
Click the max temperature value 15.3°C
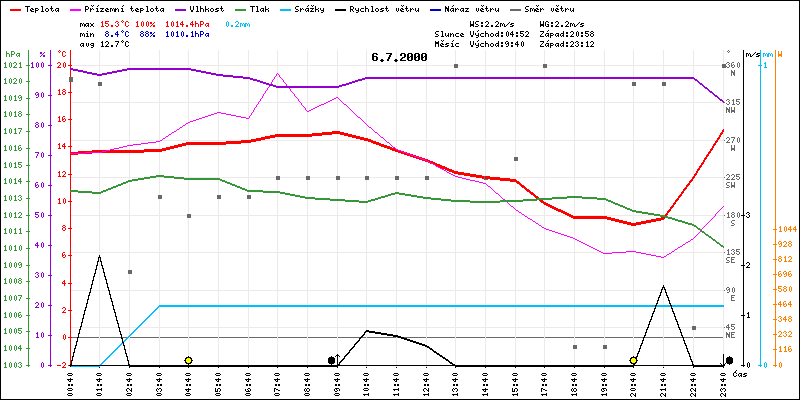(115, 22)
